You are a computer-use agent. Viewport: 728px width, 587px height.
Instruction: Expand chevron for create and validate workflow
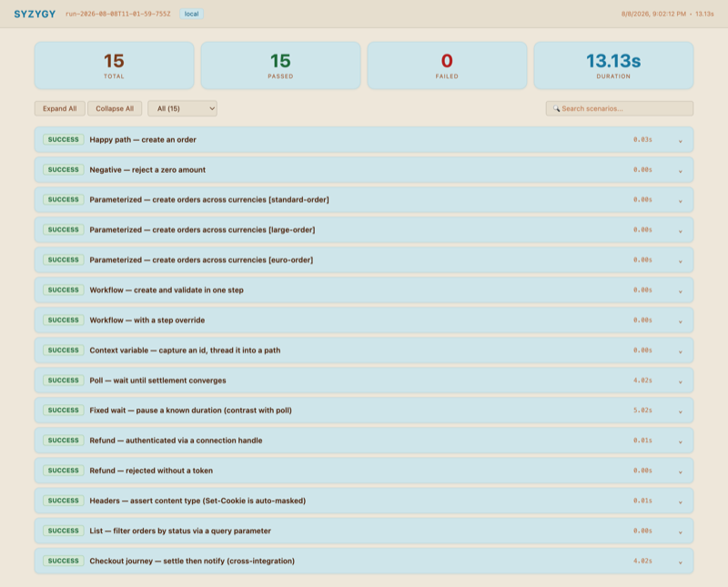click(x=680, y=291)
